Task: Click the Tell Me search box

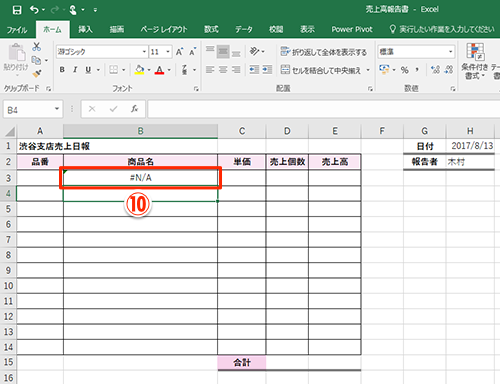Action: [x=442, y=29]
